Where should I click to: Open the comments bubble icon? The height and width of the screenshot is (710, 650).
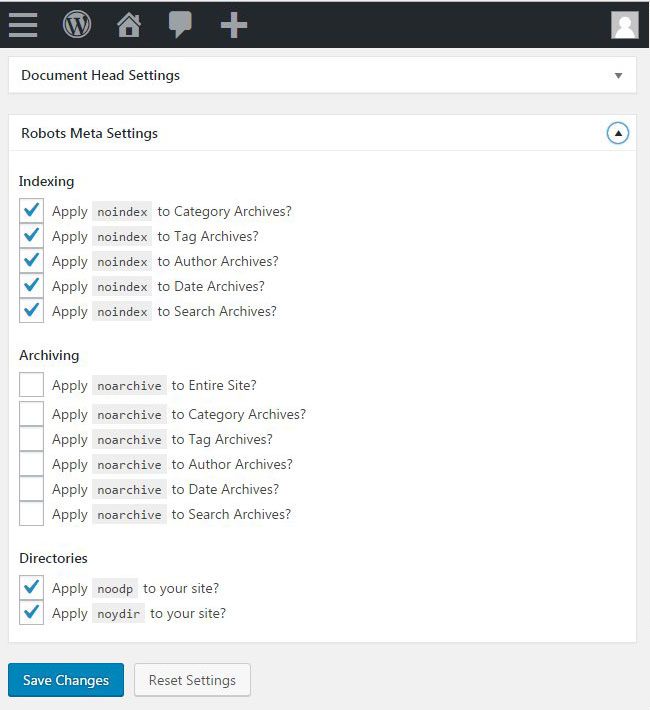(180, 24)
